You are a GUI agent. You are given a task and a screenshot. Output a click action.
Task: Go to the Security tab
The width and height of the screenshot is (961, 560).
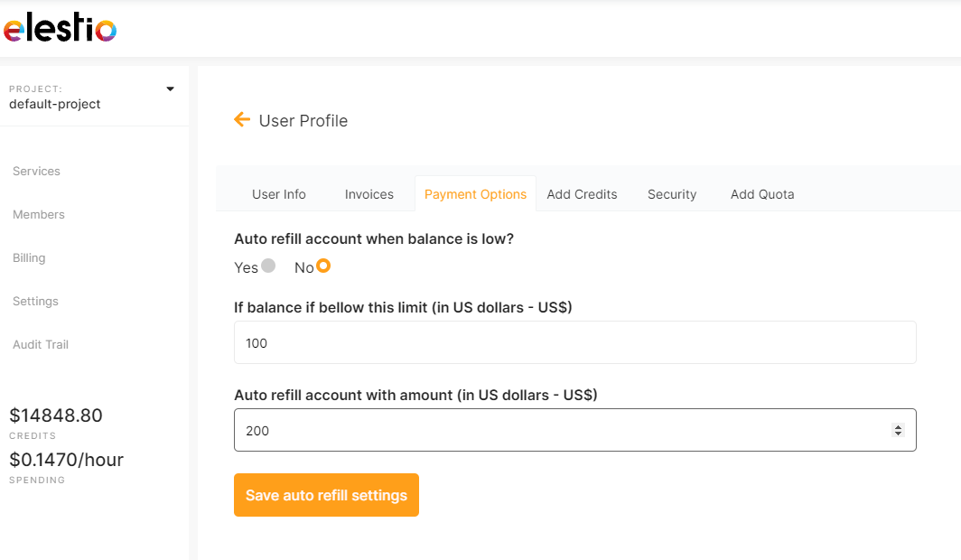point(671,194)
